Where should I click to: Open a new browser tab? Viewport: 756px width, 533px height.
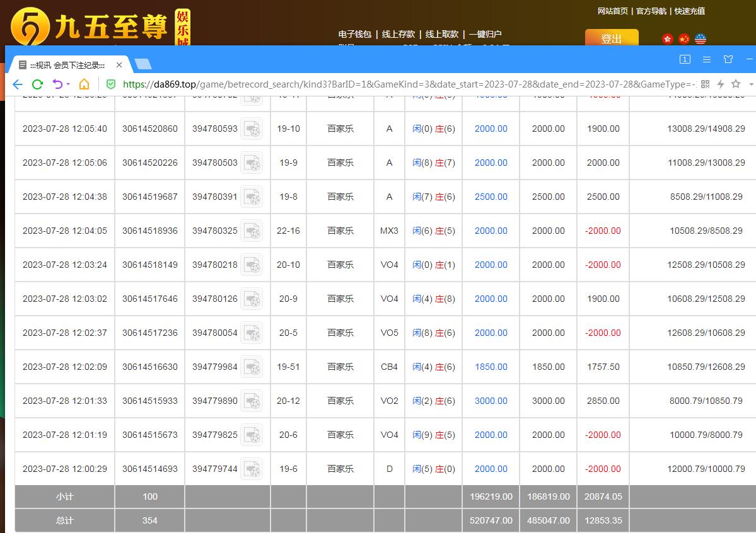(x=142, y=64)
